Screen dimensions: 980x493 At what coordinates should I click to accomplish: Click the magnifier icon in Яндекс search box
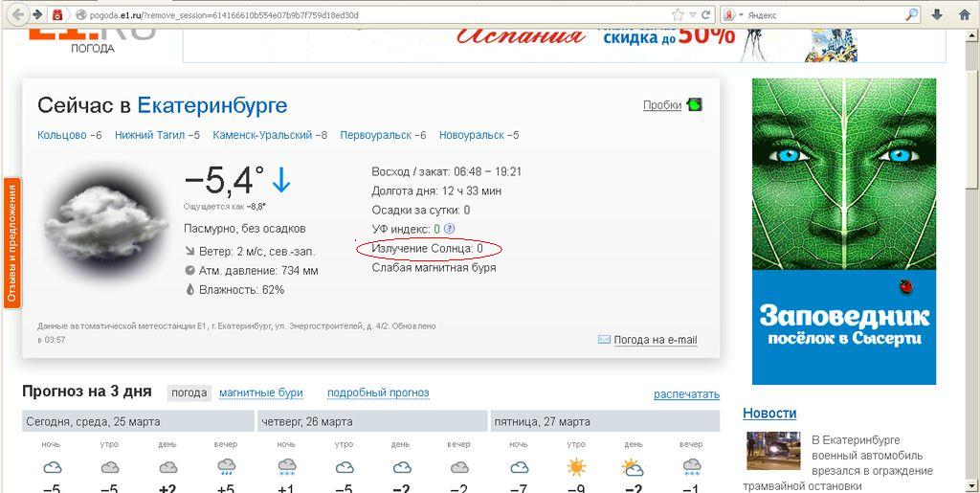(x=911, y=14)
